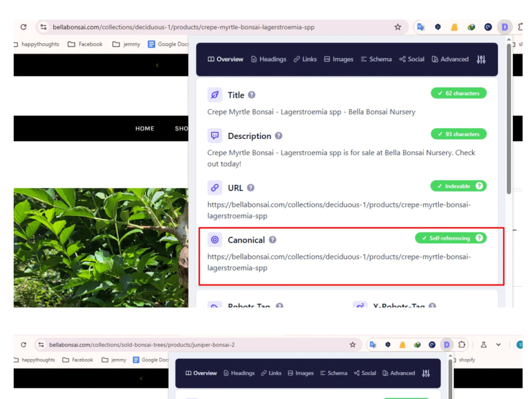532x399 pixels.
Task: Click address bar URL in bottom browser
Action: coord(142,345)
